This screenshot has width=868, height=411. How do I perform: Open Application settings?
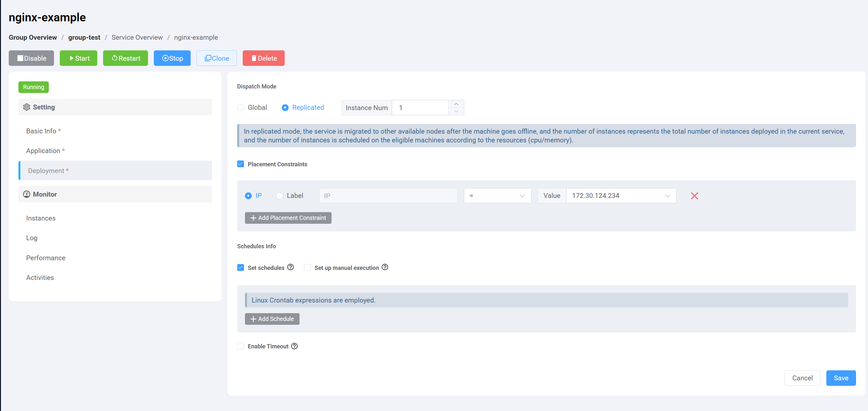115,151
